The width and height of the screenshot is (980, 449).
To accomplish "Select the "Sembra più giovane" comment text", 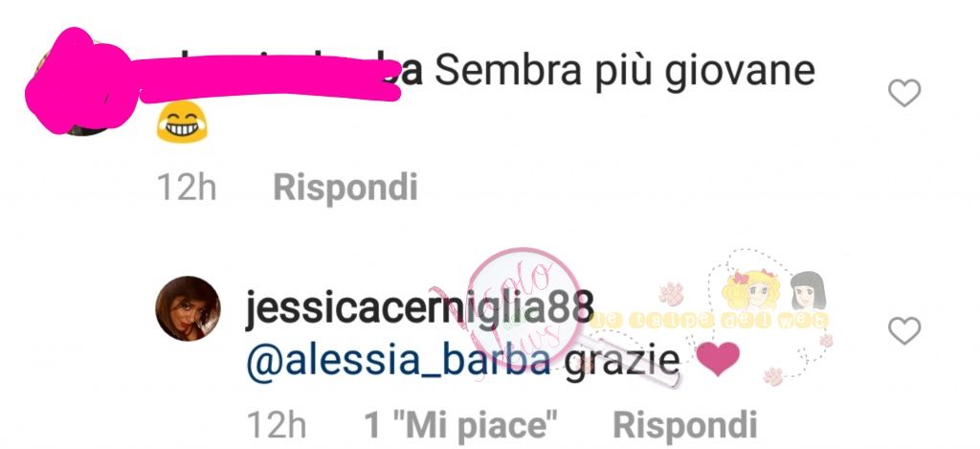I will pyautogui.click(x=625, y=73).
